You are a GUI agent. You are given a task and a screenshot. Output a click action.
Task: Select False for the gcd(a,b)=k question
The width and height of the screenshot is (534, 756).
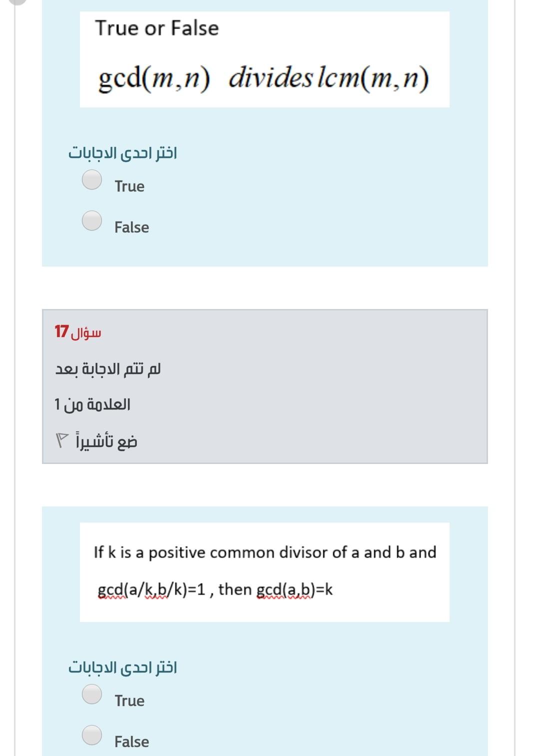[x=92, y=735]
